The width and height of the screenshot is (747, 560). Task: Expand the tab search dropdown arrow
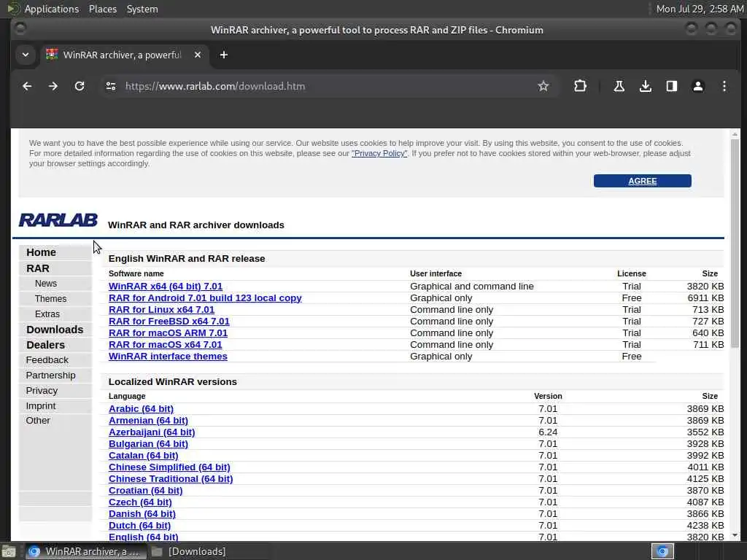click(x=26, y=55)
